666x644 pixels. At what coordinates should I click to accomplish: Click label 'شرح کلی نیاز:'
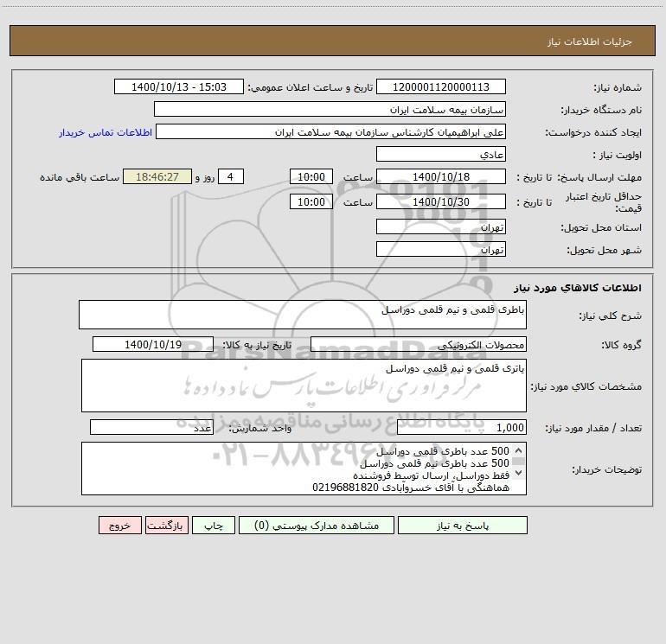tap(611, 316)
